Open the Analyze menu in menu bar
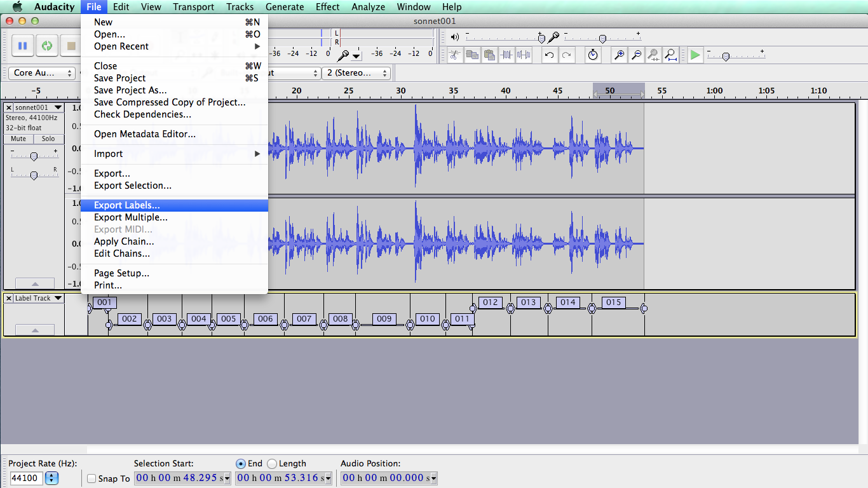Viewport: 868px width, 488px height. (x=368, y=7)
